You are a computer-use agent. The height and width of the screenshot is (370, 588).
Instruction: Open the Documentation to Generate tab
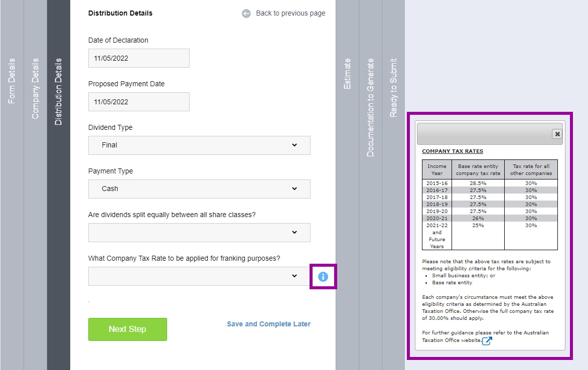point(371,107)
